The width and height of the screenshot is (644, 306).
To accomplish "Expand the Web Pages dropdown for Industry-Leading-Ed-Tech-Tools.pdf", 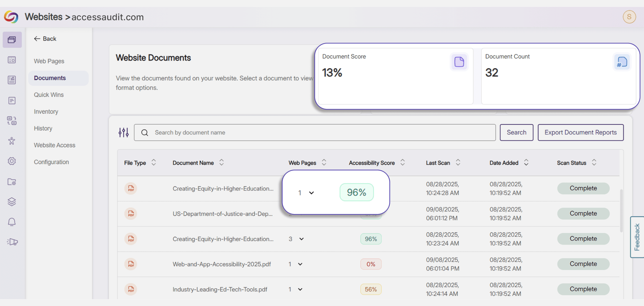I will 300,289.
